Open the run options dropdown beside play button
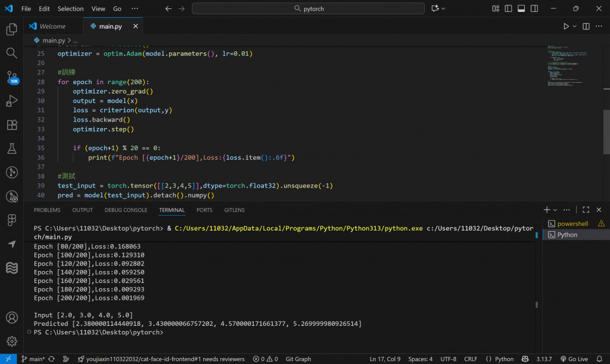This screenshot has width=610, height=364. point(575,27)
